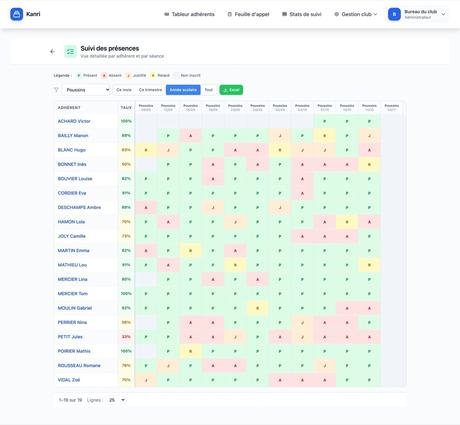Open member JOLY Camille
Screen dimensions: 460x425
point(71,236)
